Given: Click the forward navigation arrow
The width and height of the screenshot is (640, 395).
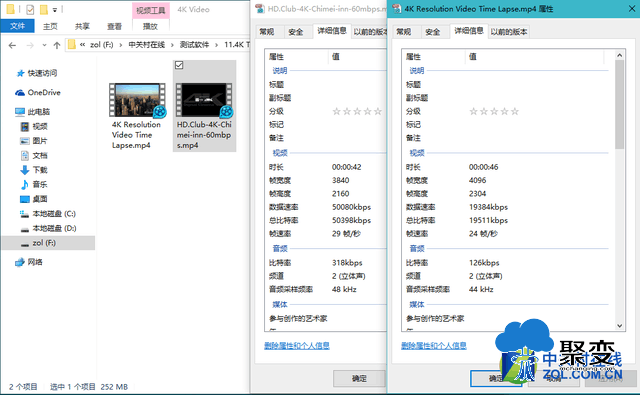Looking at the screenshot, I should [30, 45].
